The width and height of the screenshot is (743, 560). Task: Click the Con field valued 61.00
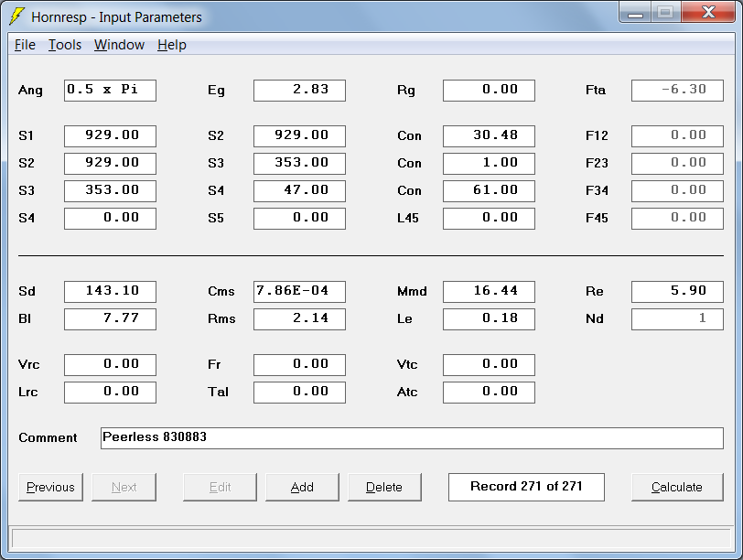tap(489, 191)
